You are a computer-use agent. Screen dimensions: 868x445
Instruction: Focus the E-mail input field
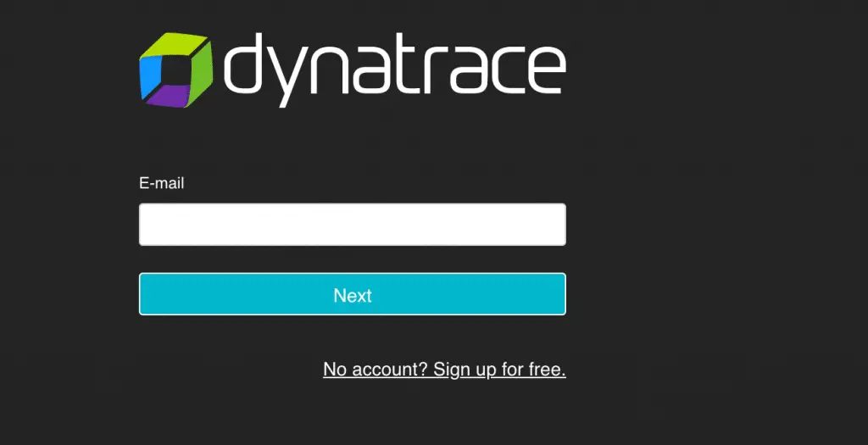[x=352, y=224]
